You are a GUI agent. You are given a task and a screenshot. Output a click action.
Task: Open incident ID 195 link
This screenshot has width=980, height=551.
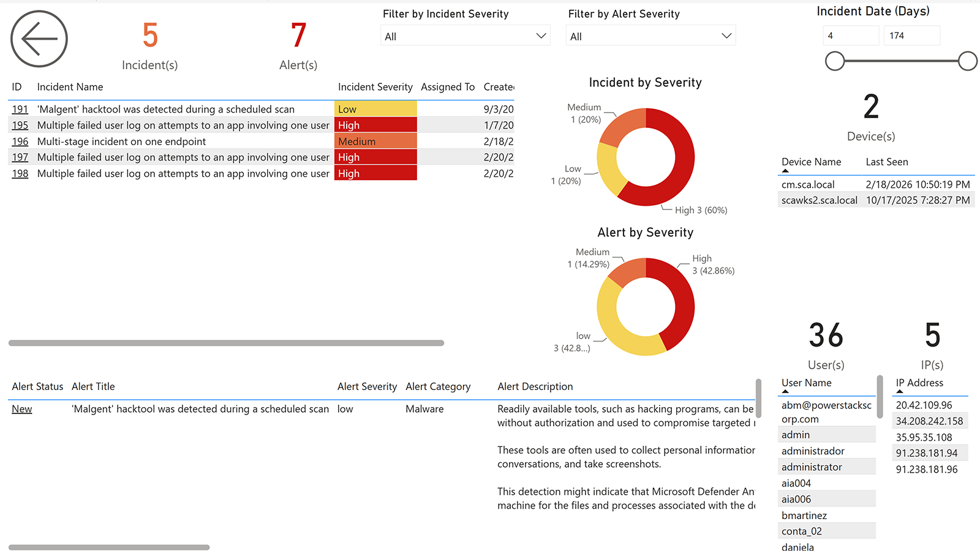coord(20,125)
